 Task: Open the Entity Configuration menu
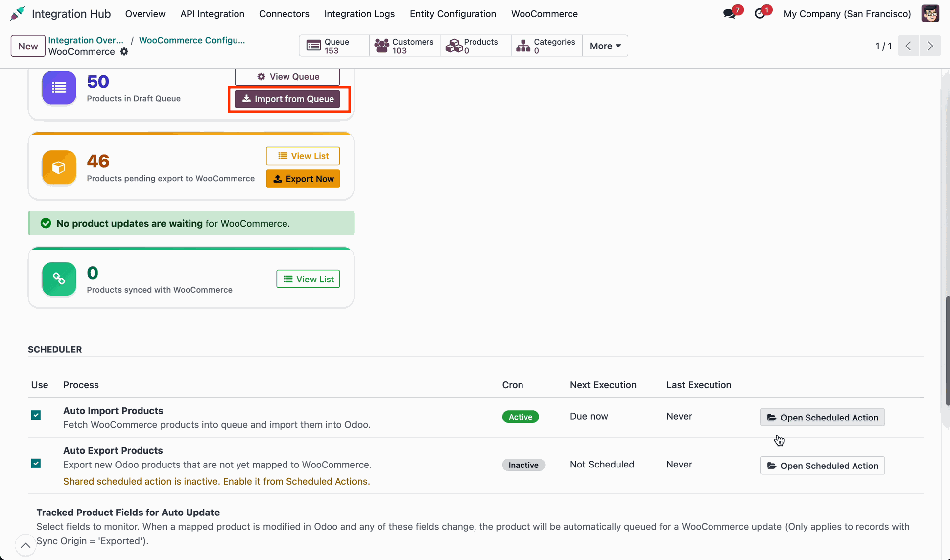click(x=453, y=14)
